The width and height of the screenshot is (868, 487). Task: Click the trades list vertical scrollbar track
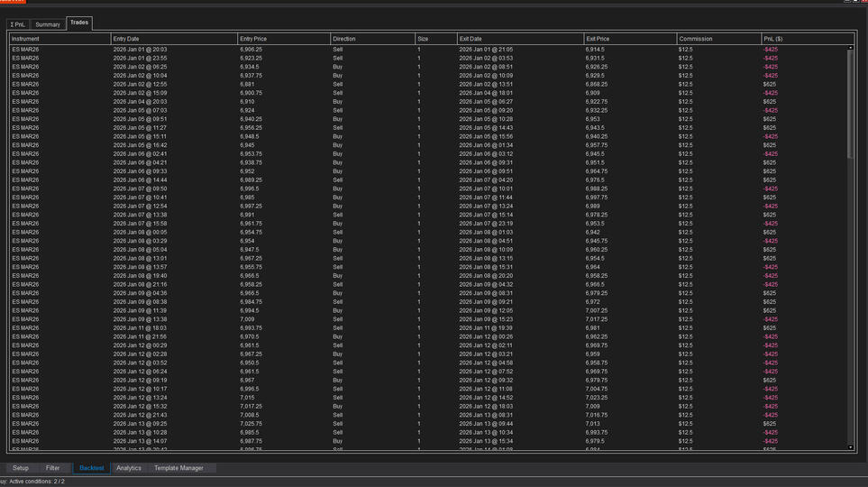(851, 316)
